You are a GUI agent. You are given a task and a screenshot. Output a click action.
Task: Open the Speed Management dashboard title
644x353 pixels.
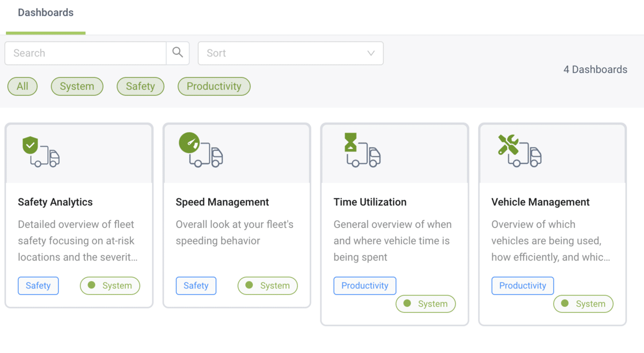[222, 202]
